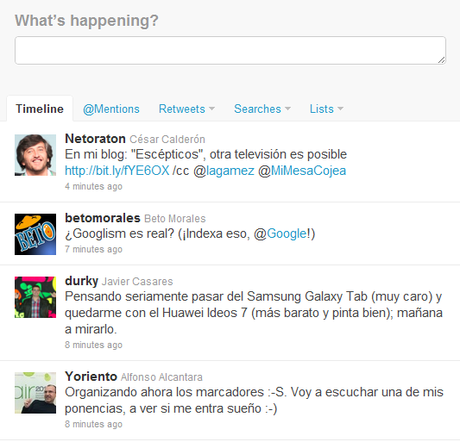
Task: Open the bit.ly/fYE6OX link
Action: tap(117, 171)
